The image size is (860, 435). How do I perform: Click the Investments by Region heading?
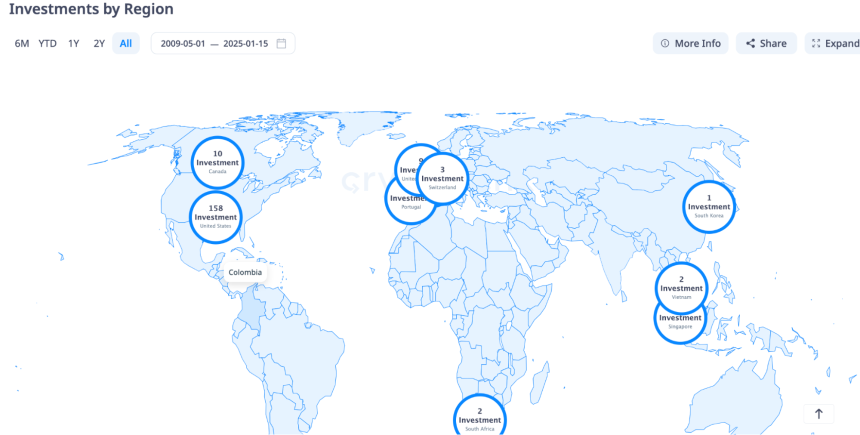(x=91, y=9)
